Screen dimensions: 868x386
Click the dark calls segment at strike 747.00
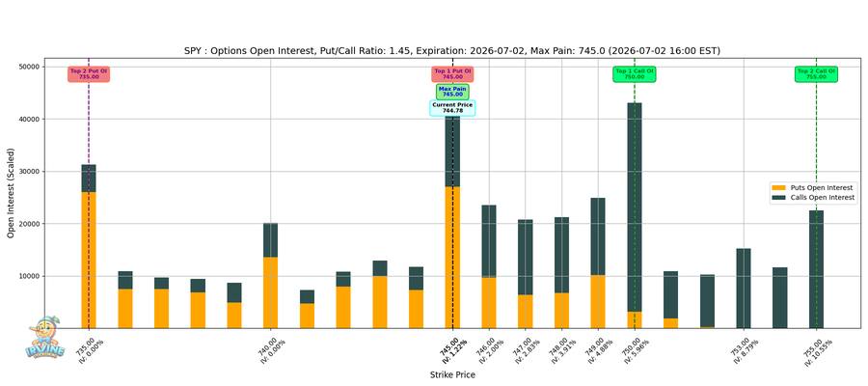526,257
